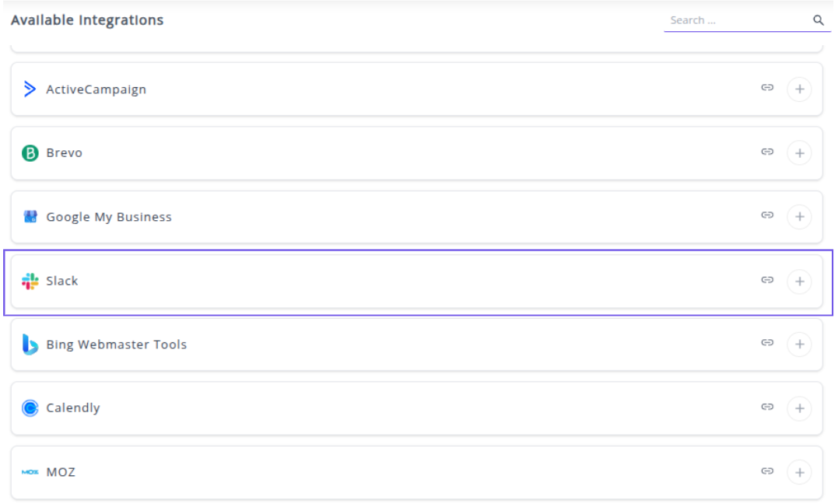Viewport: 838px width, 504px height.
Task: Click the plus button for MOZ
Action: click(x=799, y=472)
